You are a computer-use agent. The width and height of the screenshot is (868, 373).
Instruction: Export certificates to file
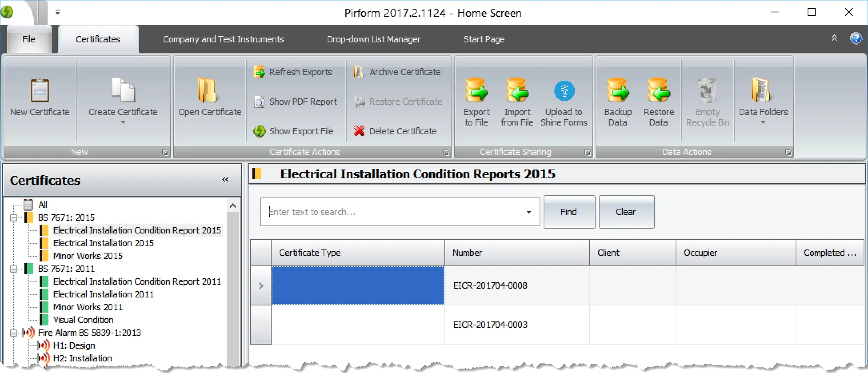tap(476, 100)
